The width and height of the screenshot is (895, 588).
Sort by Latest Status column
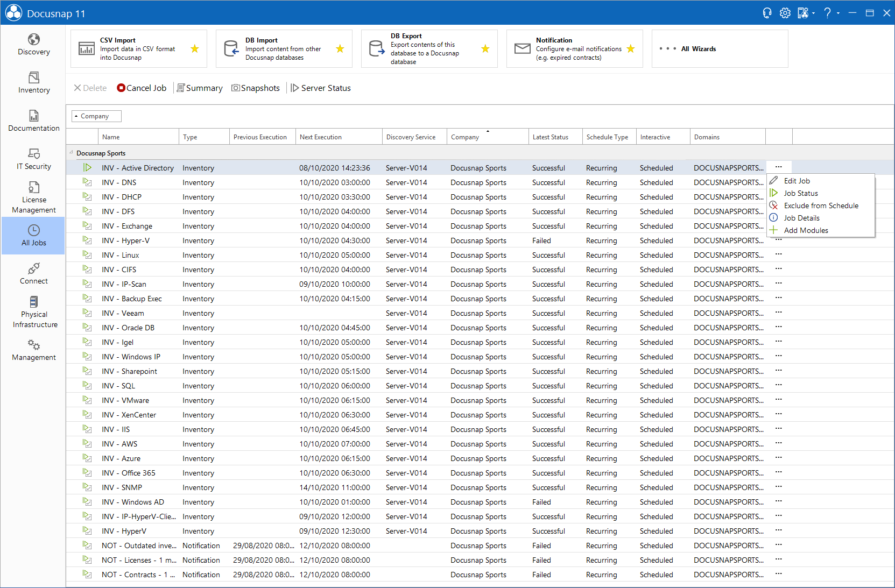[x=555, y=137]
